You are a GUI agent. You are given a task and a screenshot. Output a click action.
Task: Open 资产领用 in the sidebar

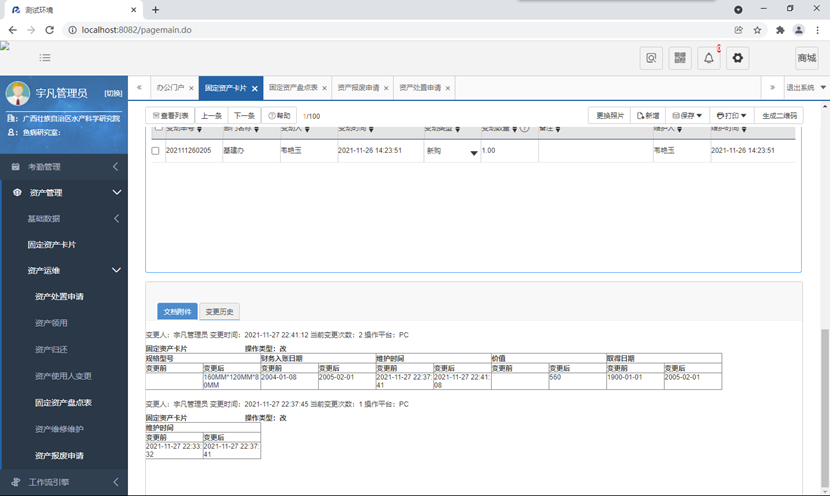(x=51, y=323)
